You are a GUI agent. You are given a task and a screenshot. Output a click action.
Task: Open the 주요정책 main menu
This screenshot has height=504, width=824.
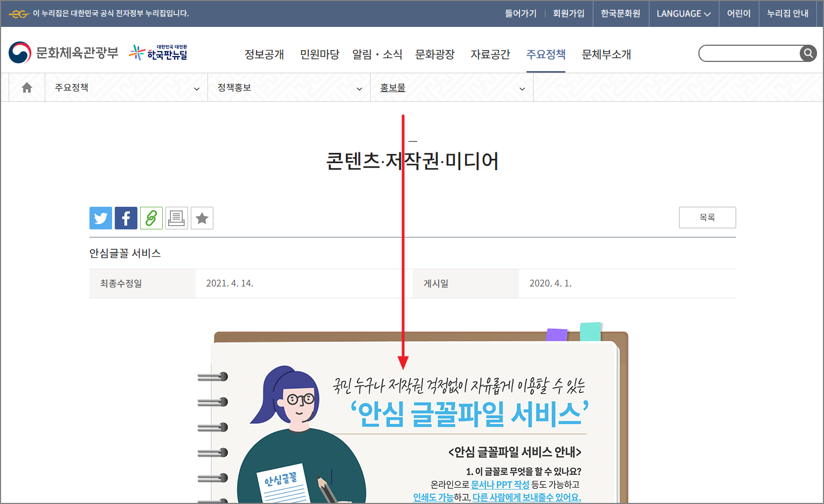tap(546, 54)
